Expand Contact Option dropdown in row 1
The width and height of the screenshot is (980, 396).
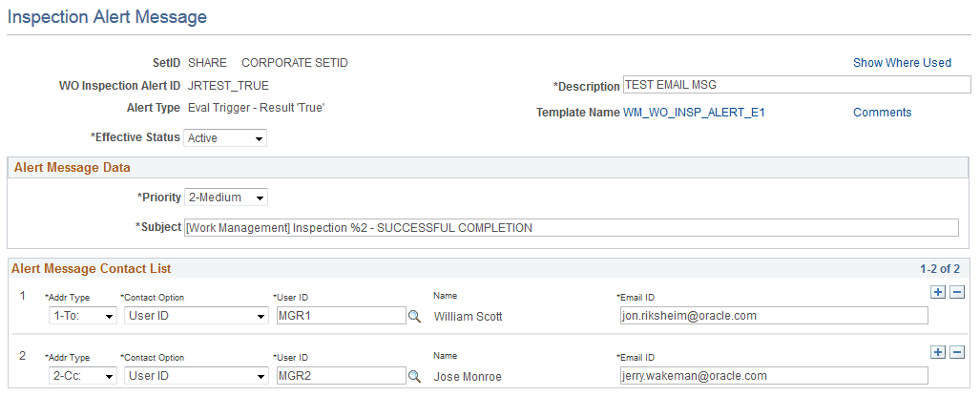[196, 317]
